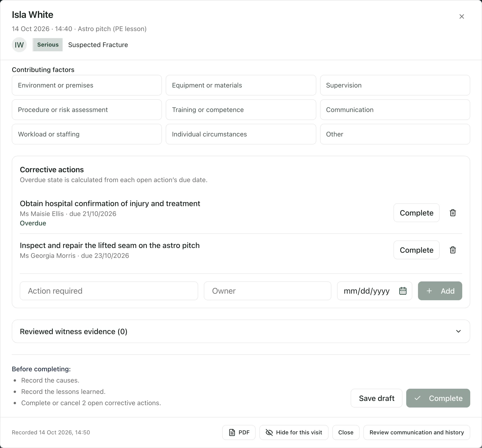The image size is (482, 448).
Task: Click the Serious severity badge
Action: click(48, 45)
